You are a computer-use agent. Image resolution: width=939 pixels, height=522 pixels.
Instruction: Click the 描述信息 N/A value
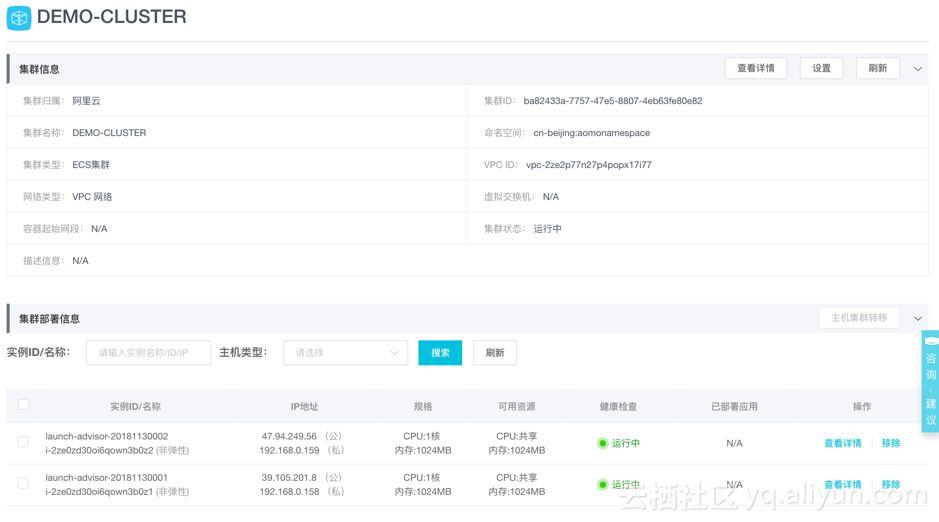click(x=80, y=260)
